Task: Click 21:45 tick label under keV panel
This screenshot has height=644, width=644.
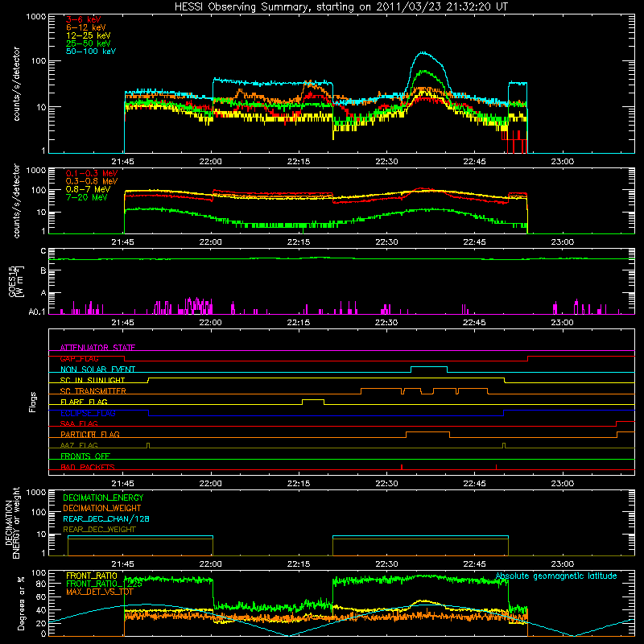Action: (123, 162)
